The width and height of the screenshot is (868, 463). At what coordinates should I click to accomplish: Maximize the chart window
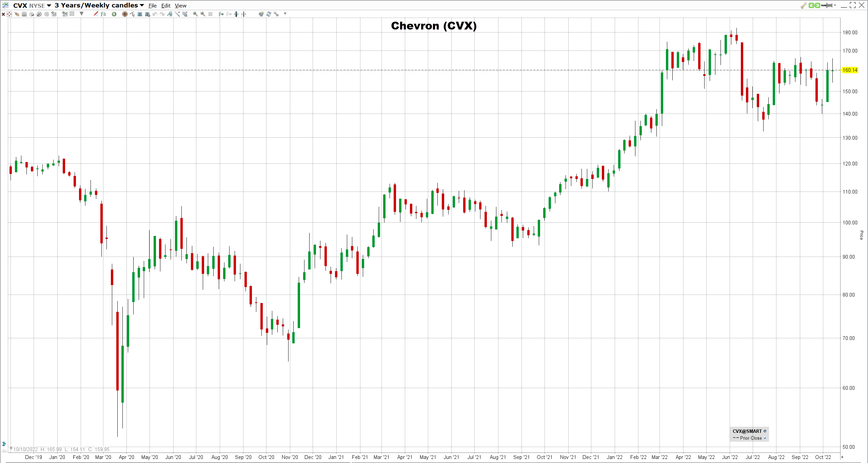853,5
